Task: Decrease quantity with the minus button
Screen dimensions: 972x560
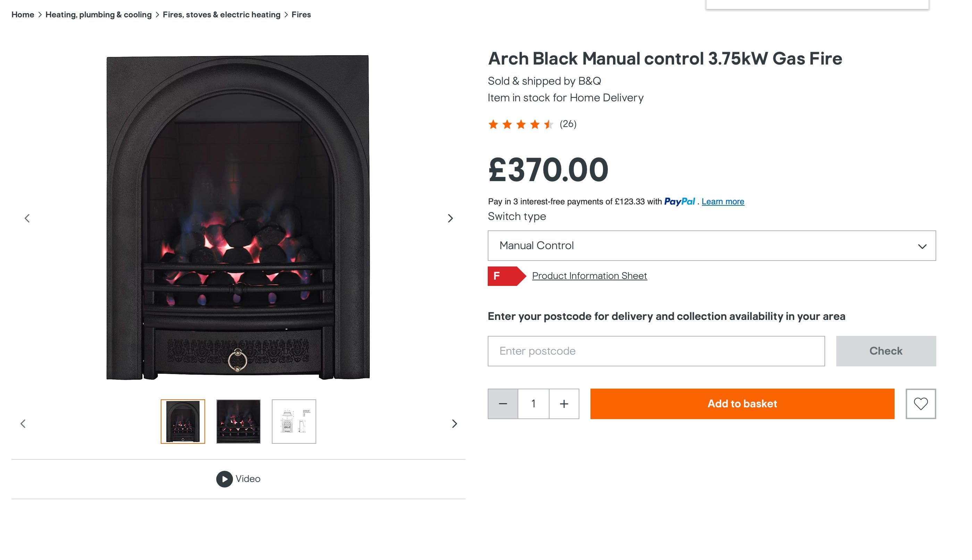Action: coord(503,404)
